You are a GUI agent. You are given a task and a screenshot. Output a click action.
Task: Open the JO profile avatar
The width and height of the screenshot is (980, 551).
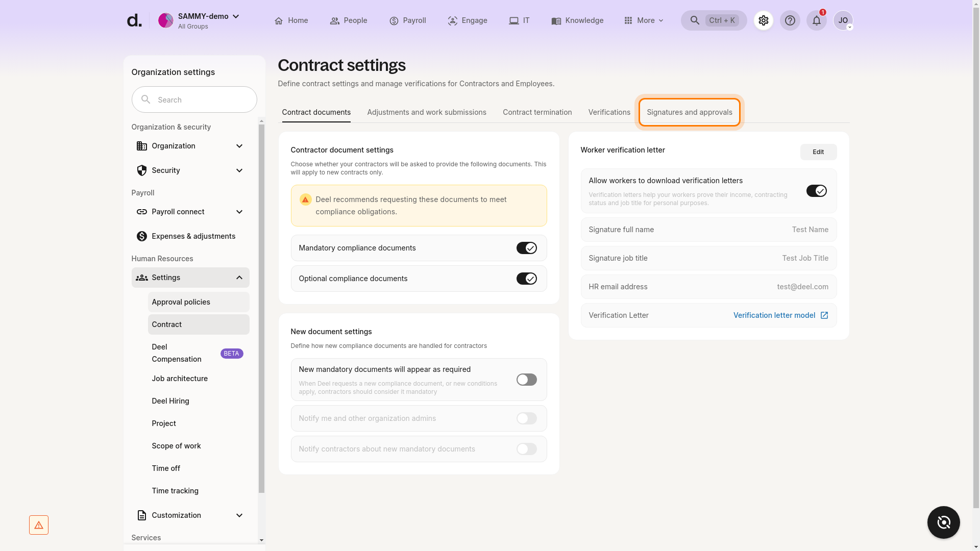[843, 20]
